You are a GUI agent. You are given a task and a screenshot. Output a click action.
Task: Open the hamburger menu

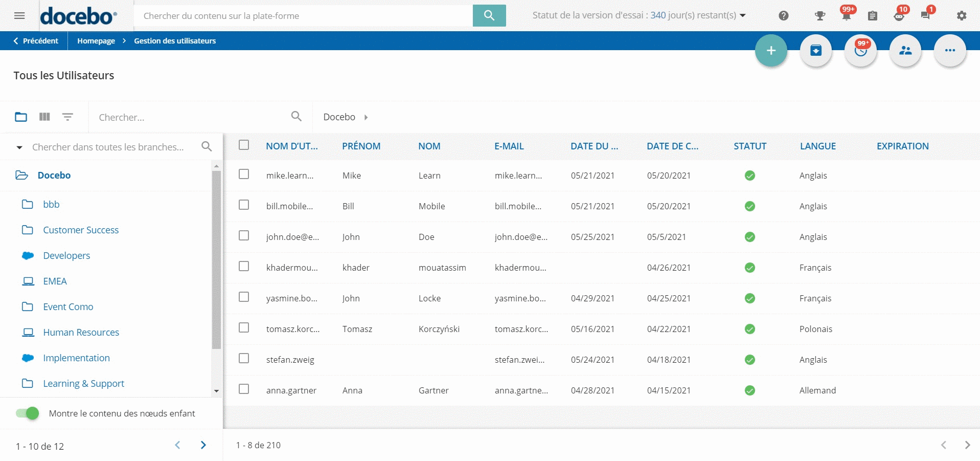tap(19, 15)
